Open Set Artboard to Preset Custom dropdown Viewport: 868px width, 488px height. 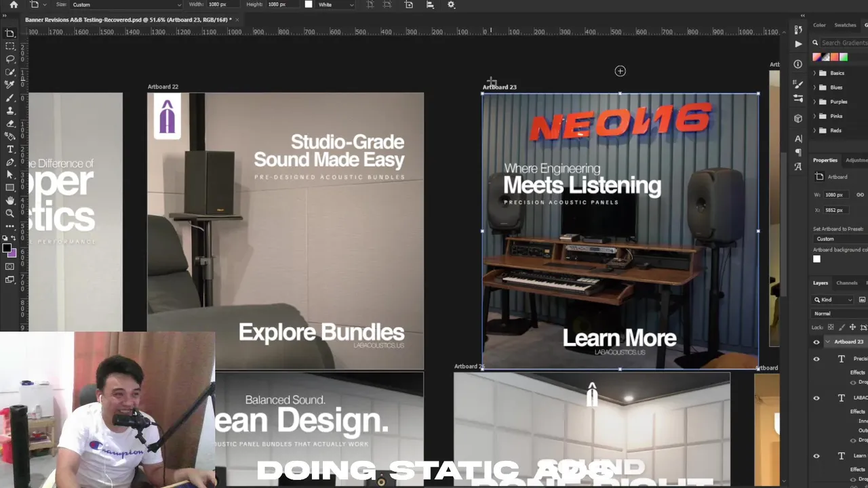coord(840,239)
